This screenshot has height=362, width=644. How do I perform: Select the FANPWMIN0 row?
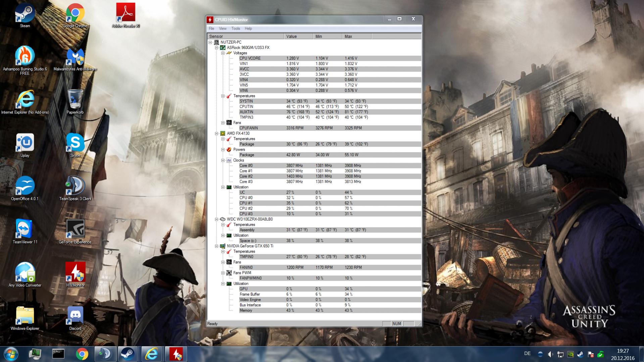pos(330,278)
